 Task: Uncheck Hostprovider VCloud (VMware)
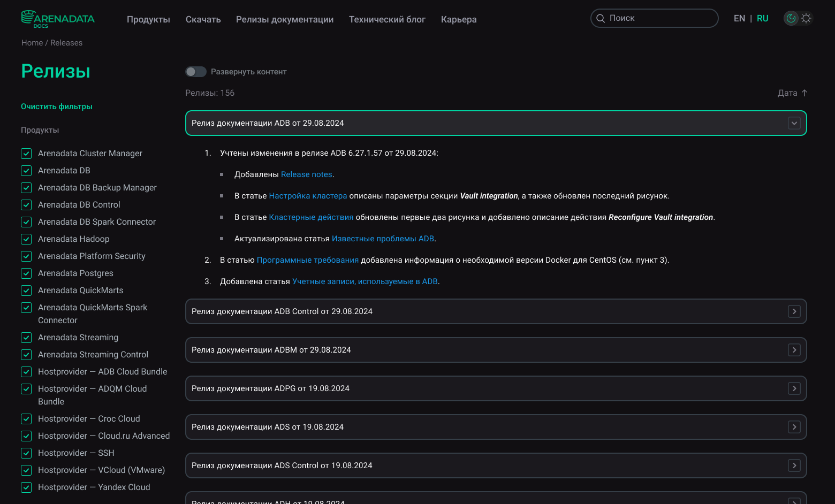[x=26, y=470]
